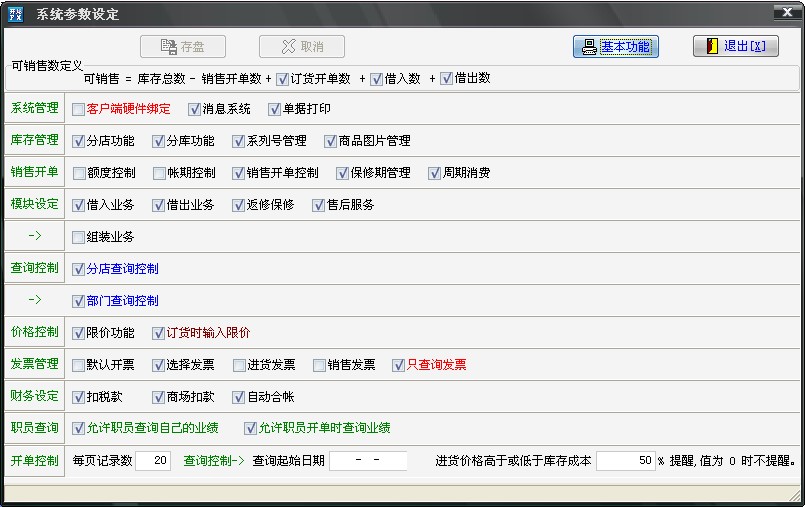This screenshot has width=805, height=507.
Task: Toggle the 售后服务 checkbox
Action: (x=318, y=205)
